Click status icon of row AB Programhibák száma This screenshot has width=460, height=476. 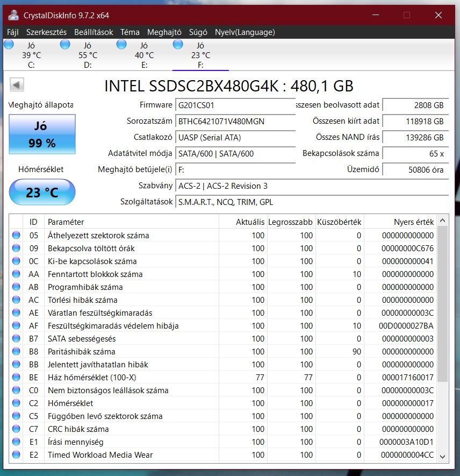click(x=16, y=287)
